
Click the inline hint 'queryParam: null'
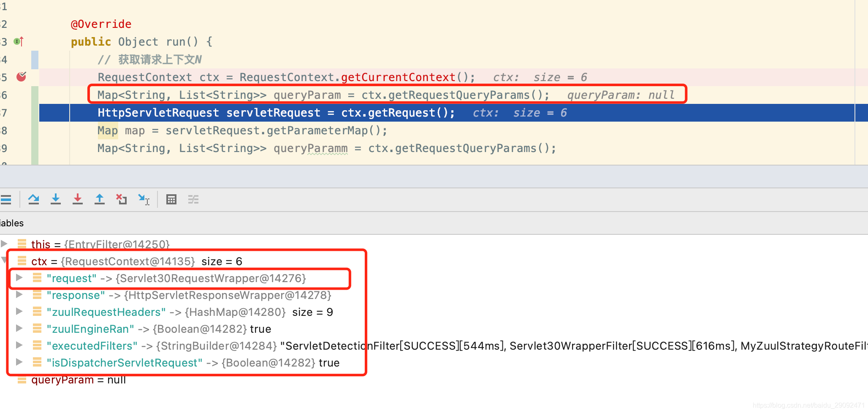(x=621, y=95)
